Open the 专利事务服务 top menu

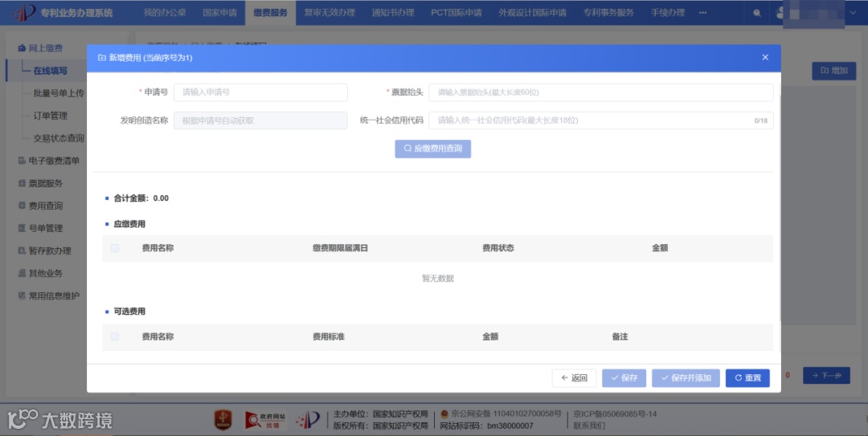click(608, 12)
